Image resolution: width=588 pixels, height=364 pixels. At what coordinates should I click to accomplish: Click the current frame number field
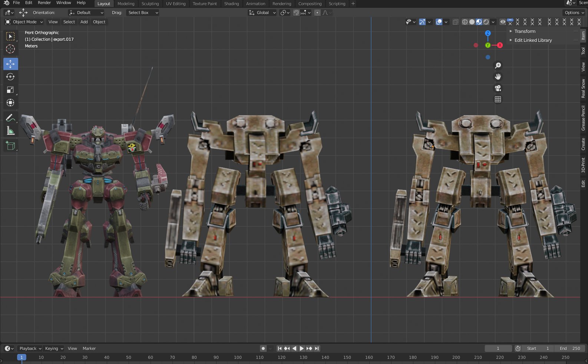coord(498,348)
